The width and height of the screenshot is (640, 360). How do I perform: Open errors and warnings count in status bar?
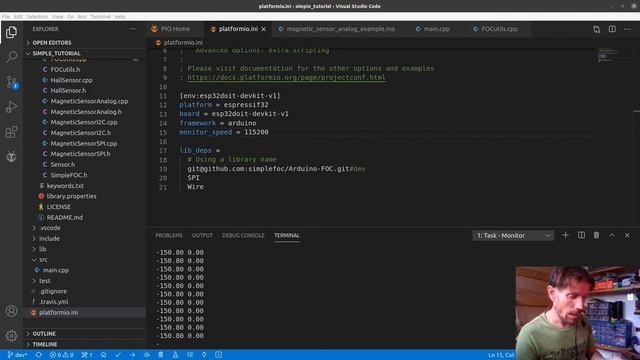[x=62, y=355]
